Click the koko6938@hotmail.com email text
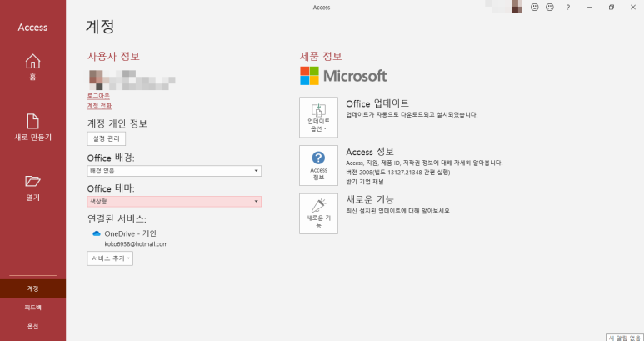Viewport: 644px width, 341px height. (136, 244)
